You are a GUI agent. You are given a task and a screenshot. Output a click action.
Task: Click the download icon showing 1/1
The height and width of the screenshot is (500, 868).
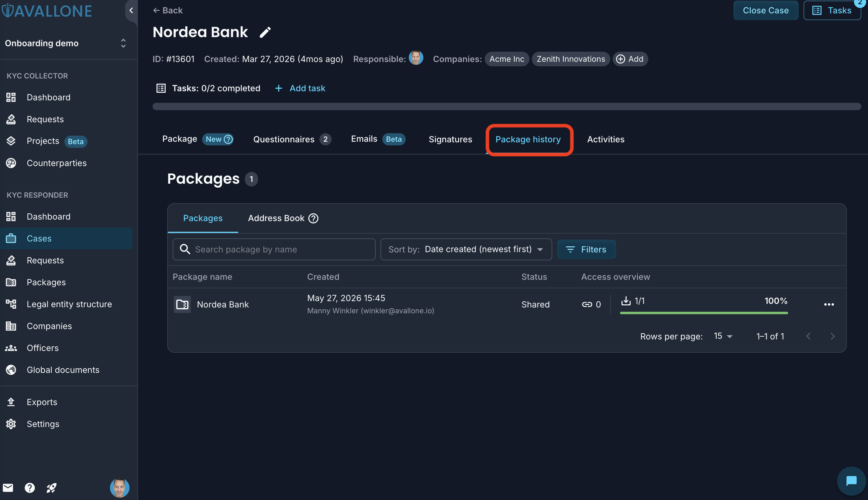[x=626, y=301]
